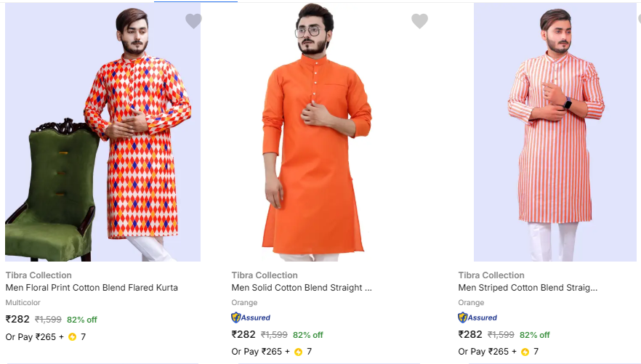This screenshot has height=364, width=641.
Task: Click Tibra Collection brand above Striped Cotton Kurta
Action: point(491,275)
